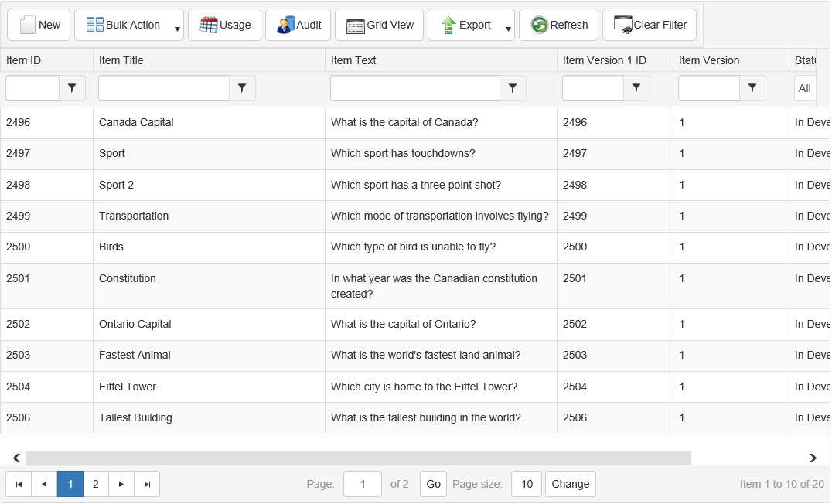Refresh the item list

[558, 25]
